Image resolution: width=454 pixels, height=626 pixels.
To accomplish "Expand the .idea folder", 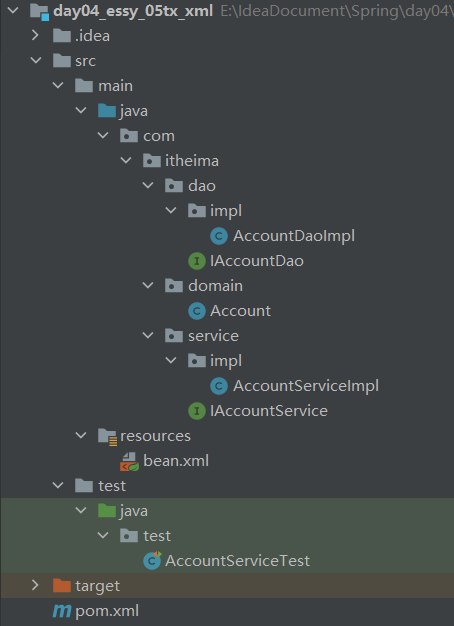I will (x=35, y=36).
